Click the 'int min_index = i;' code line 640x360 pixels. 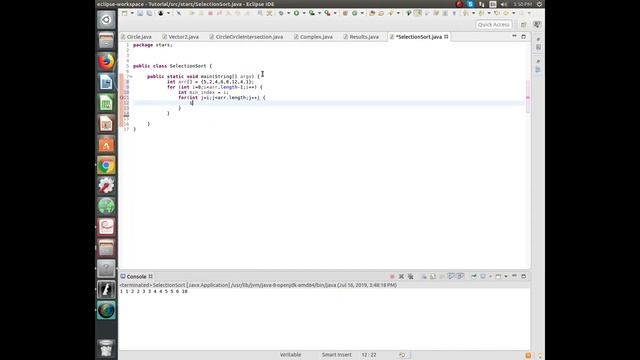pyautogui.click(x=203, y=92)
